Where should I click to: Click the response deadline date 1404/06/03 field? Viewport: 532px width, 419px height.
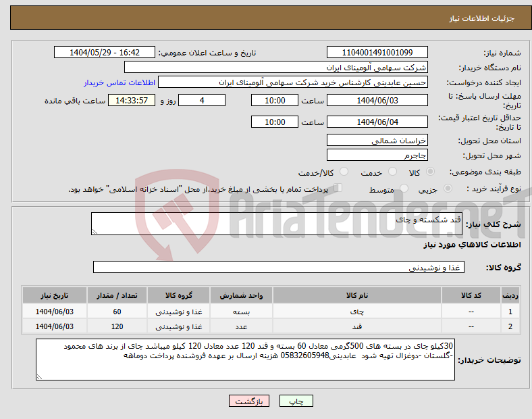click(x=377, y=100)
